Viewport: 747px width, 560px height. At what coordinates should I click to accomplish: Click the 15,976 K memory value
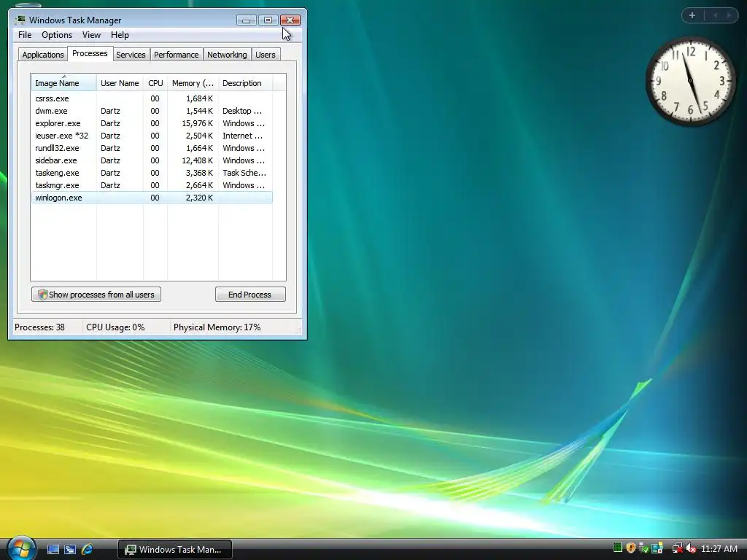(x=197, y=123)
